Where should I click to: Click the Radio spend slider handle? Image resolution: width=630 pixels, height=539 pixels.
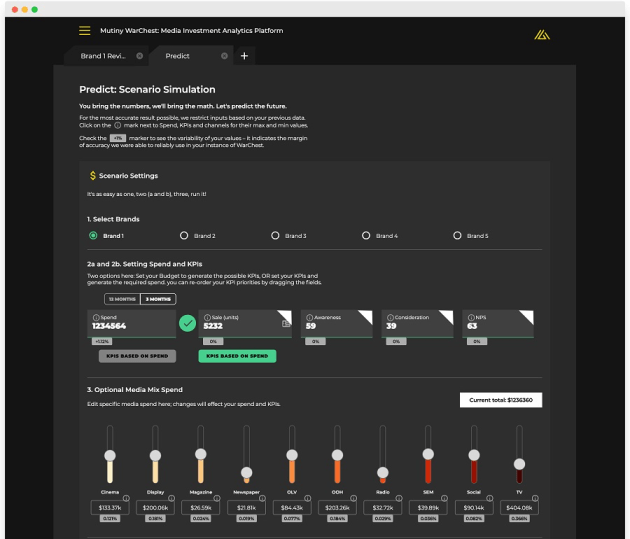(382, 472)
